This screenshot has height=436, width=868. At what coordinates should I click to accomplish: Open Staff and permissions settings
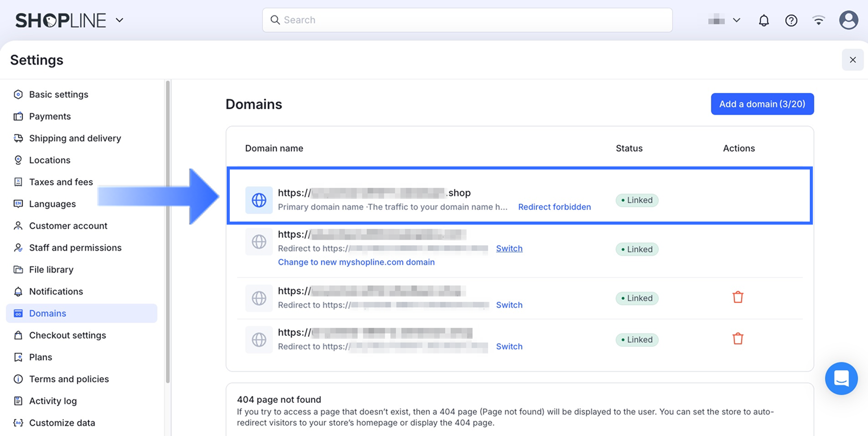coord(75,248)
